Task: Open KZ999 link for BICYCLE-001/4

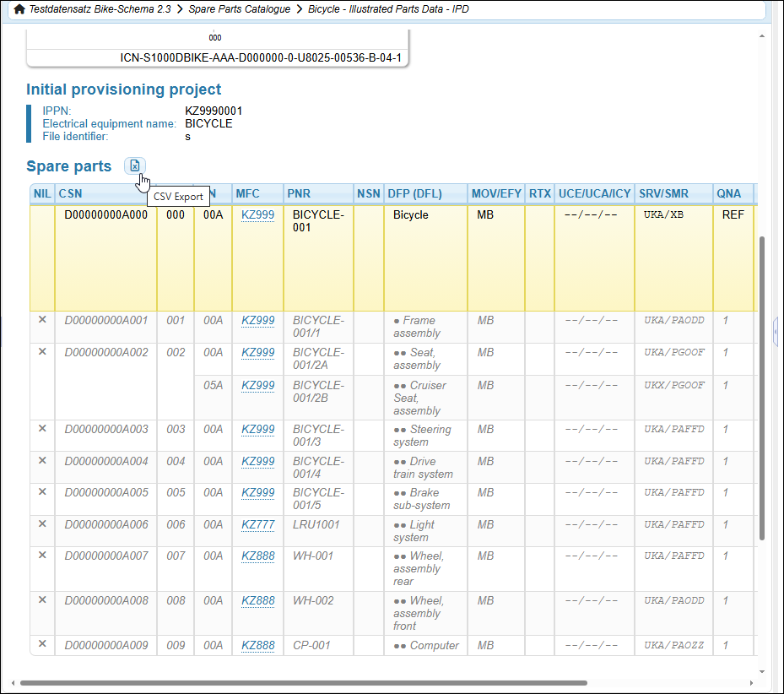Action: (257, 461)
